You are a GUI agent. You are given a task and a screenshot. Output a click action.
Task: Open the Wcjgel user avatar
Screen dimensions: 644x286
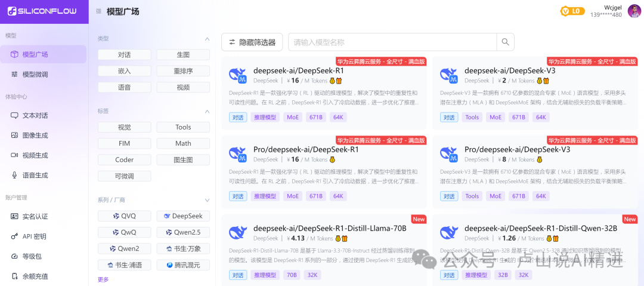click(634, 11)
